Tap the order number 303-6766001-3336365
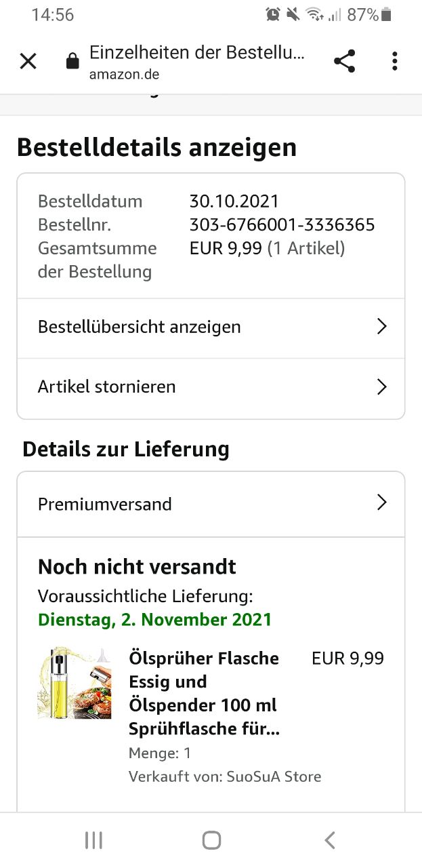422x868 pixels. click(282, 224)
